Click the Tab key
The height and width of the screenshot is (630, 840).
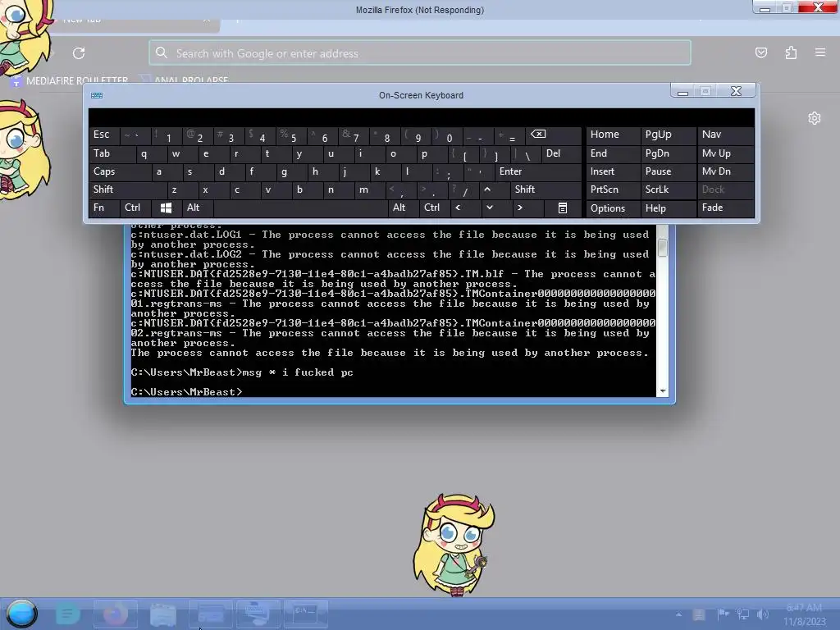click(112, 153)
